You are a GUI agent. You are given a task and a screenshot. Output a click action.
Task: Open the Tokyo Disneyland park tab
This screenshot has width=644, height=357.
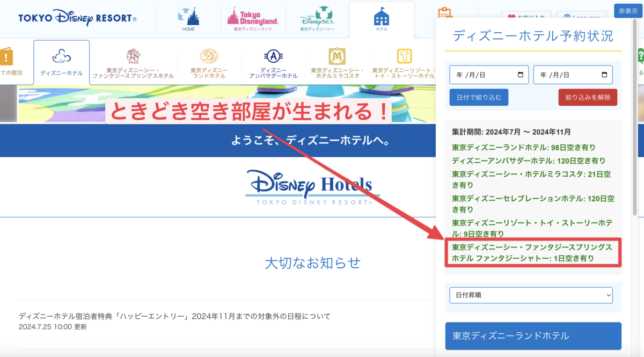(x=253, y=19)
